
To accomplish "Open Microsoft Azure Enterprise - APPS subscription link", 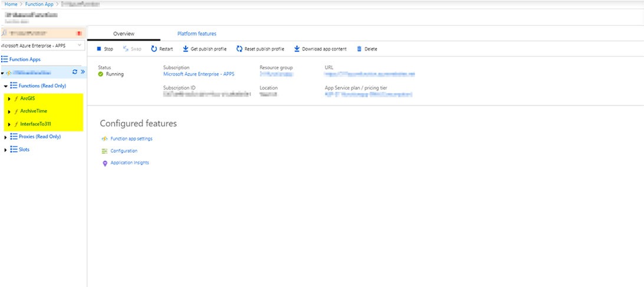I will (199, 74).
